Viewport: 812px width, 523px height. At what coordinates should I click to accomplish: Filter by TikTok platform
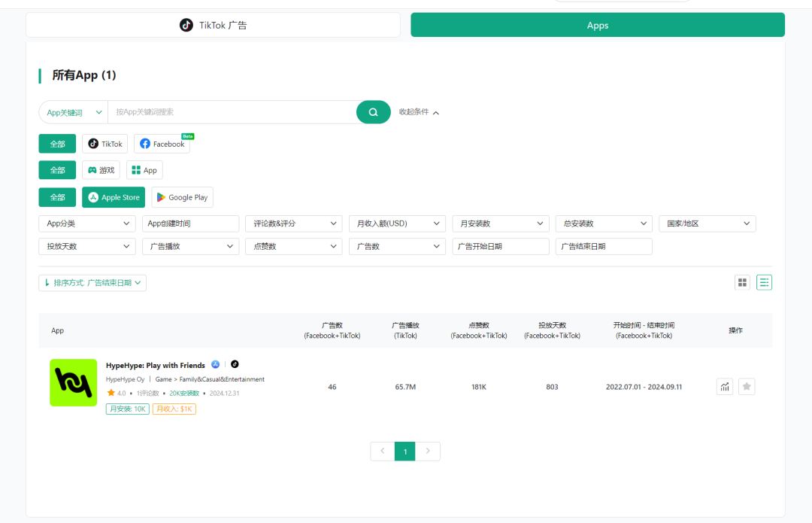(105, 144)
